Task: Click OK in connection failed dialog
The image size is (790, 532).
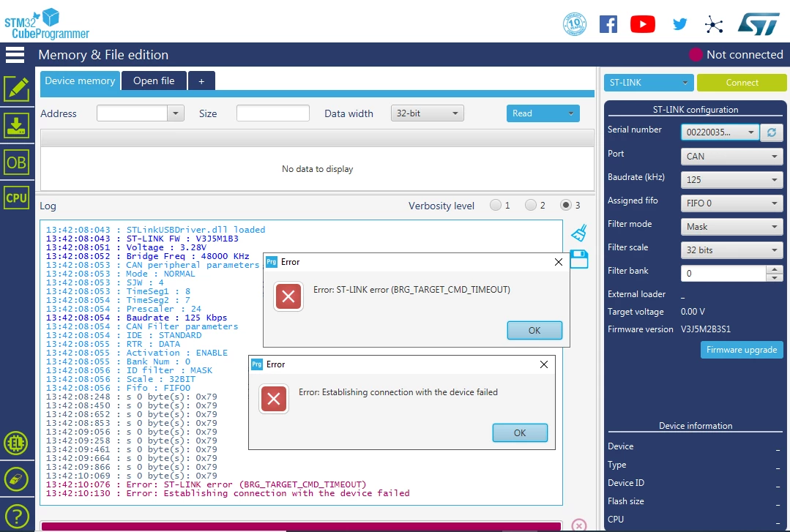Action: [520, 432]
